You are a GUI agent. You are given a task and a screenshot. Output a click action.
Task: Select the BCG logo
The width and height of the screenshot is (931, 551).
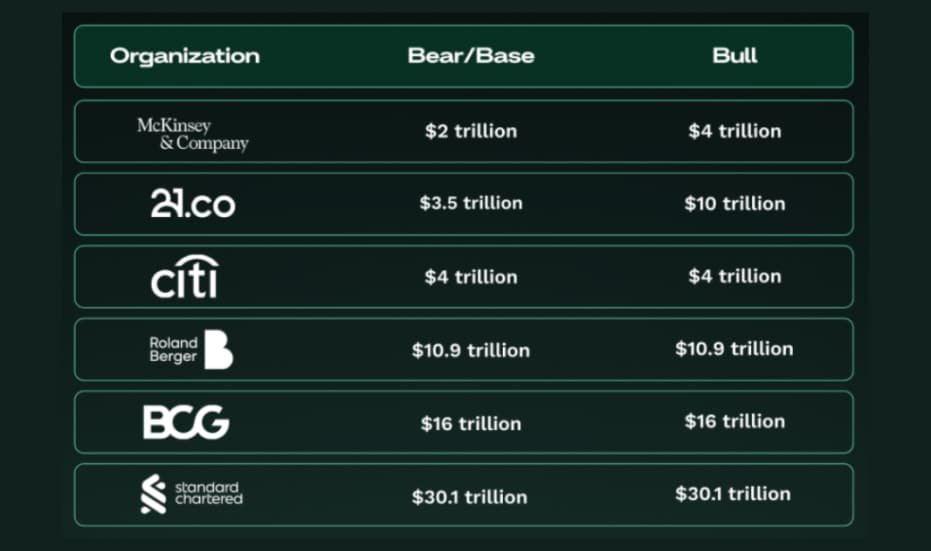186,422
